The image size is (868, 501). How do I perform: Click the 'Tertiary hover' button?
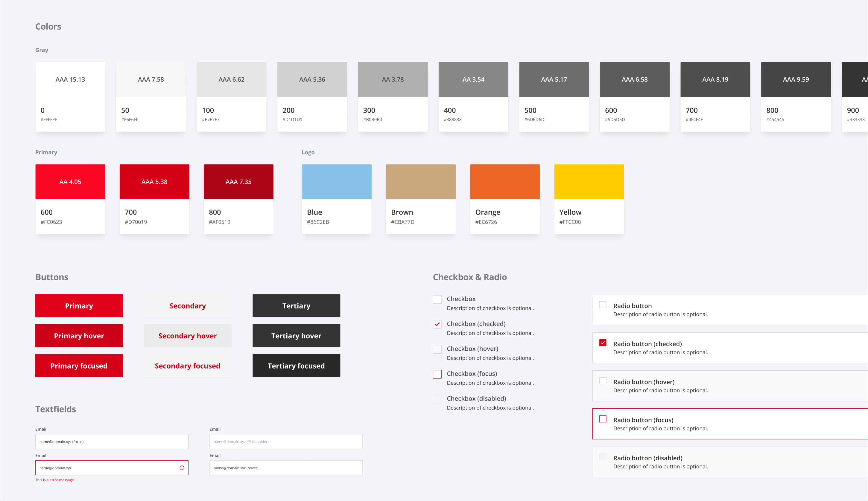[296, 335]
